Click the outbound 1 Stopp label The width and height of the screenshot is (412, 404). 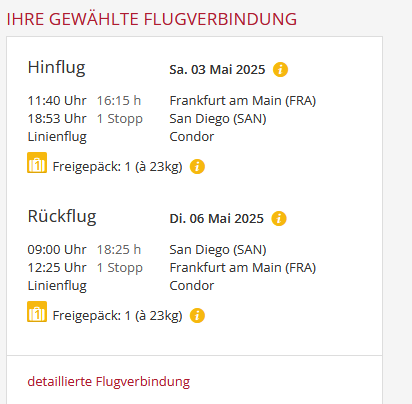tap(120, 119)
